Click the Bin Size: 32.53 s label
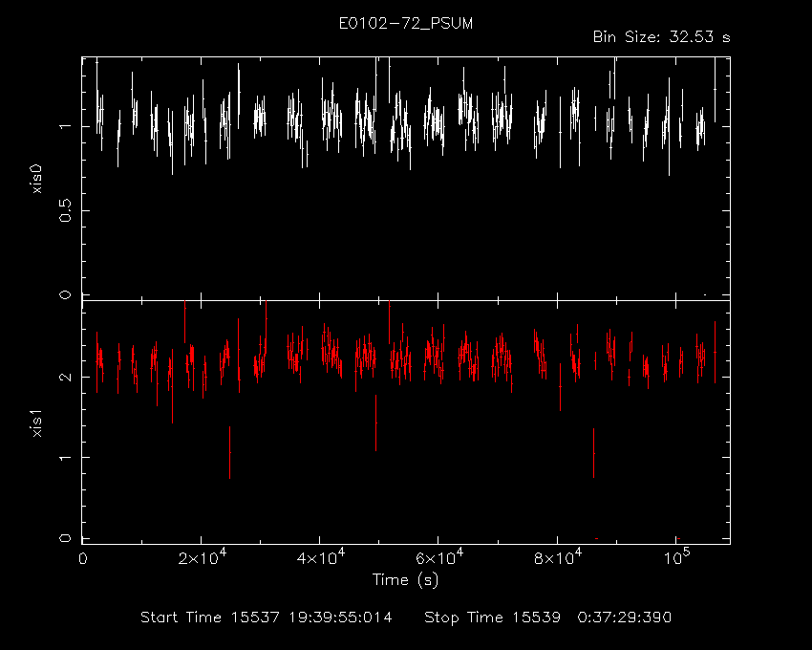 tap(661, 37)
